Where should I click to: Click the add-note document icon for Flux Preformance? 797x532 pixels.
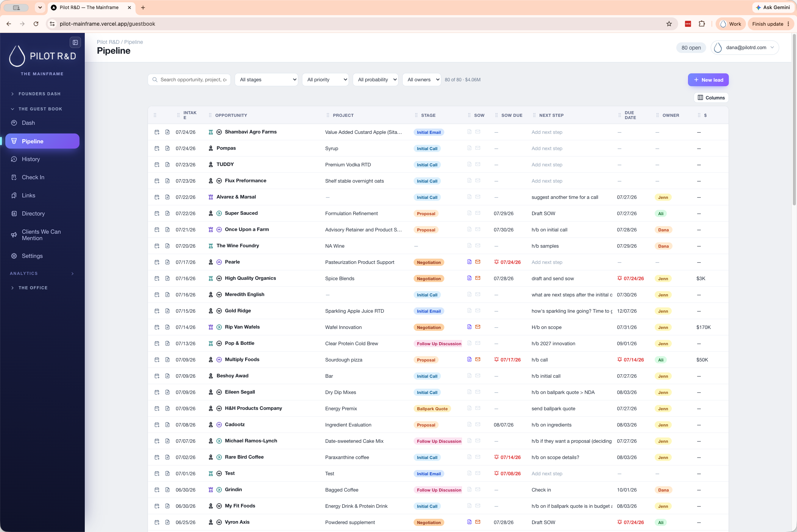click(x=167, y=181)
